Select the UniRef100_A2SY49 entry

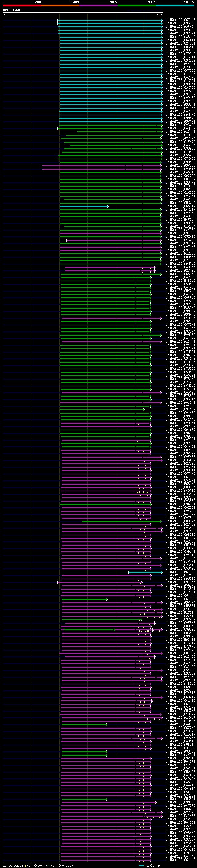(180, 132)
